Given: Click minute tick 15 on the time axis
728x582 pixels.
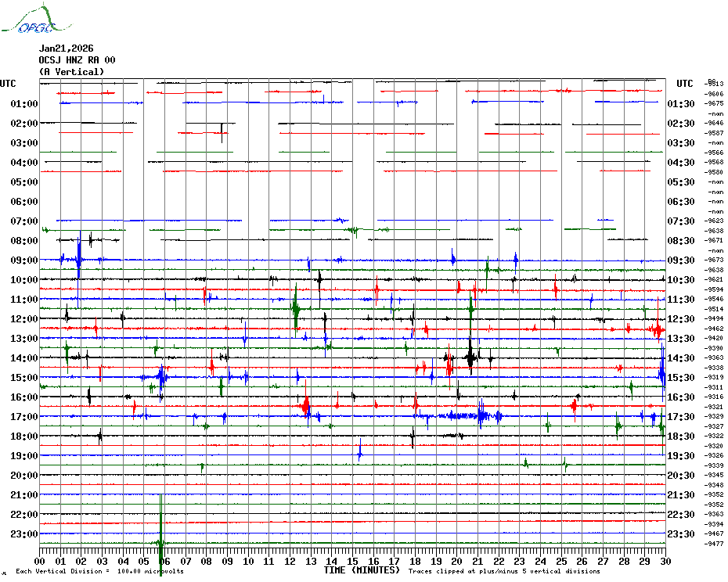Looking at the screenshot, I should (352, 561).
